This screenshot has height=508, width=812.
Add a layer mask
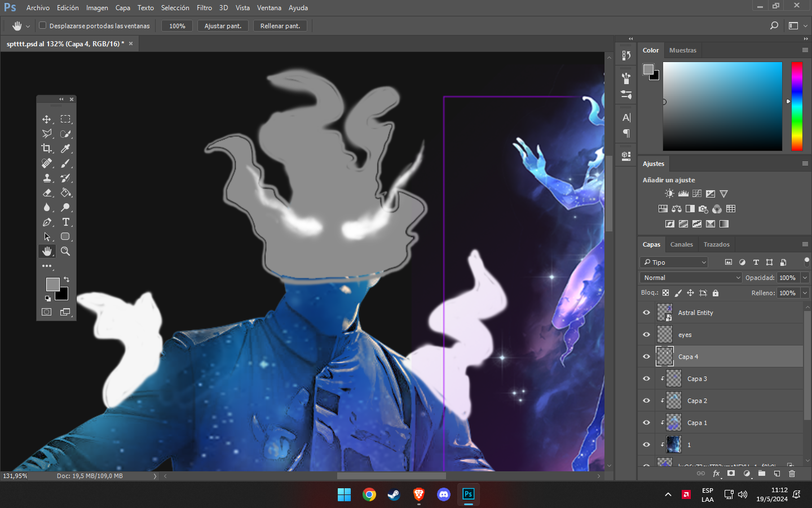[x=731, y=474]
